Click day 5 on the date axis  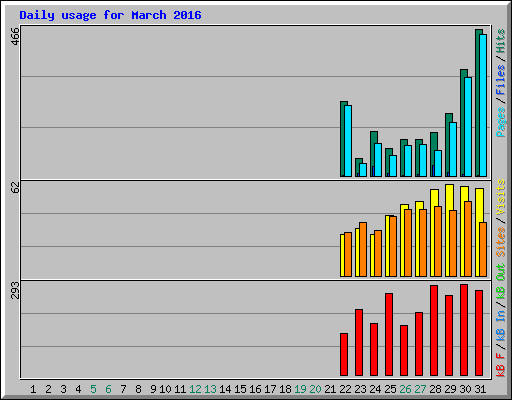click(x=93, y=389)
